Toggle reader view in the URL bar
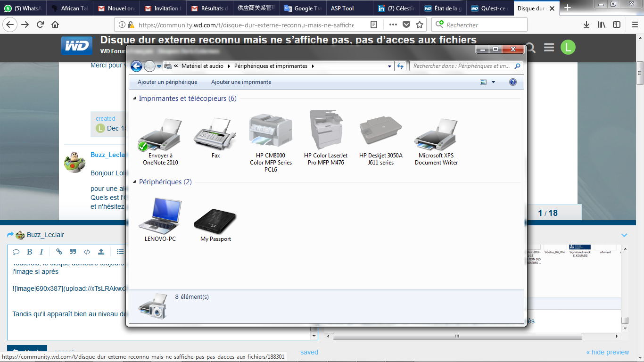This screenshot has height=362, width=644. (374, 25)
